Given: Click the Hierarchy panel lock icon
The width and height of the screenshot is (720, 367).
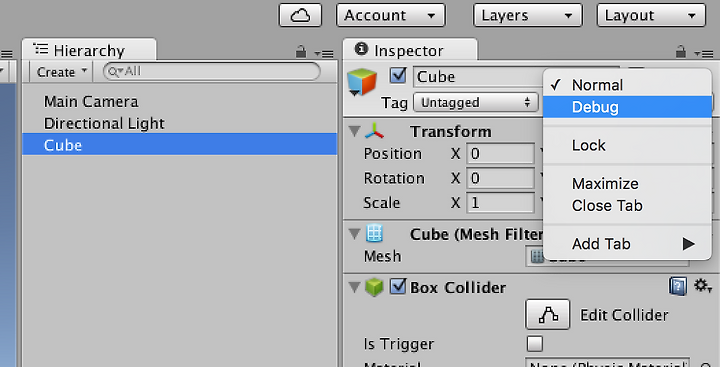Looking at the screenshot, I should (301, 52).
